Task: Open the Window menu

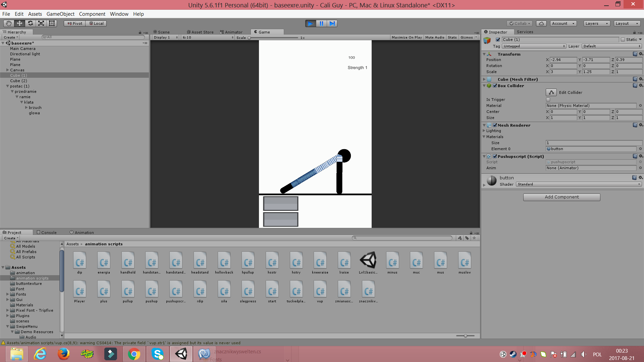Action: coord(119,14)
